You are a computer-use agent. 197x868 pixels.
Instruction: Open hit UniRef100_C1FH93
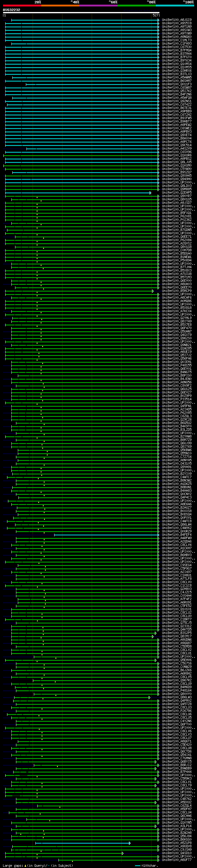(177, 43)
